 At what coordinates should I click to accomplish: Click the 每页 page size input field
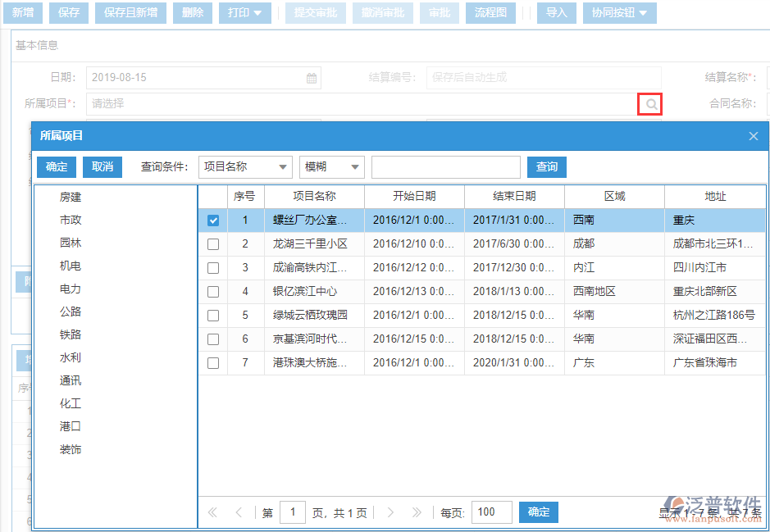(491, 512)
